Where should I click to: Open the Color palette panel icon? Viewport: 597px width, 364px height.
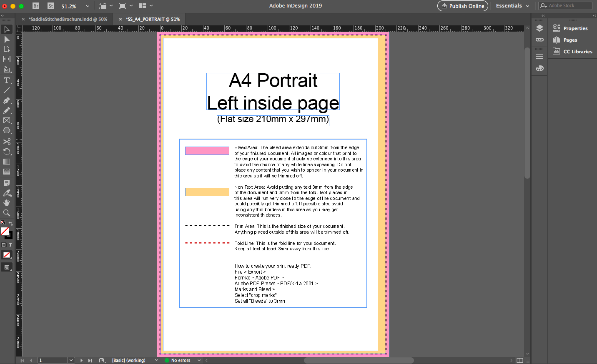[539, 68]
